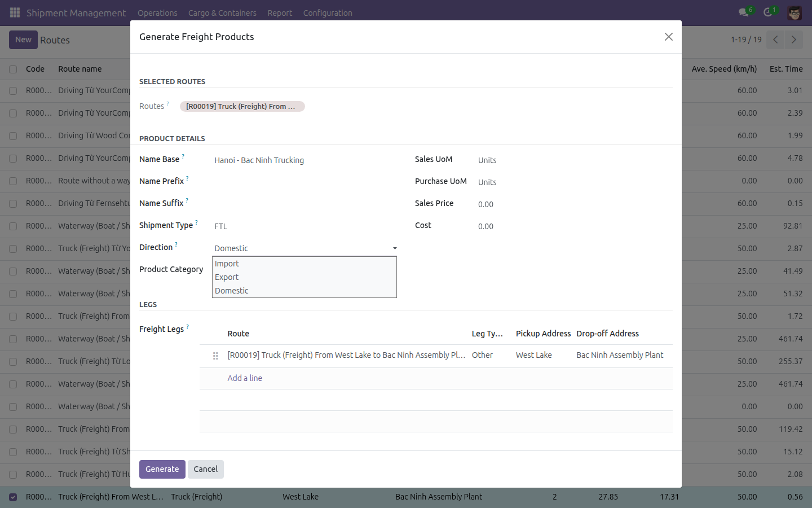Show help tooltip for Freight Legs
This screenshot has height=508, width=812.
187,327
